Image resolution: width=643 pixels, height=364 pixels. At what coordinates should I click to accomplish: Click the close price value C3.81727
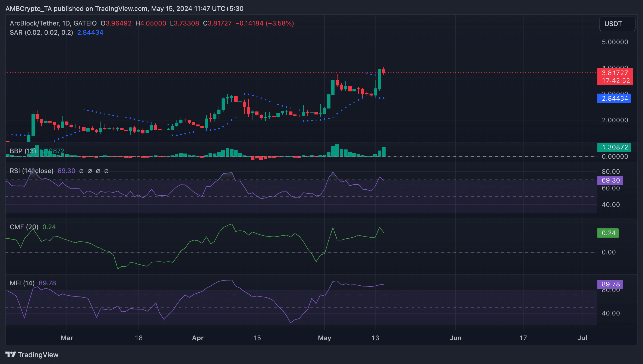[217, 23]
